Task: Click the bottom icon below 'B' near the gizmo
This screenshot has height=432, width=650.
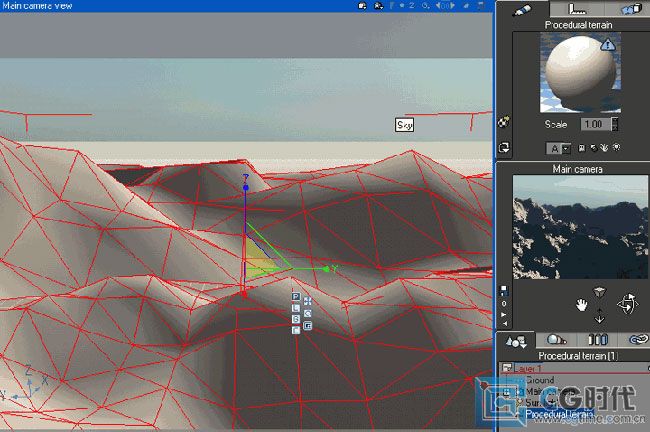Action: 296,330
